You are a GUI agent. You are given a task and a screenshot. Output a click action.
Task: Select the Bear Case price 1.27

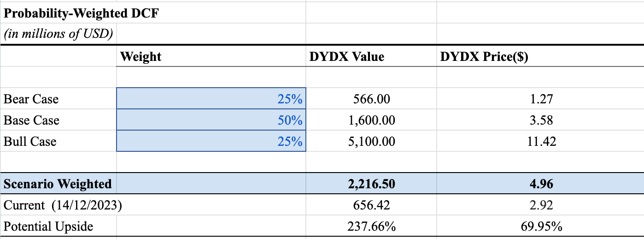click(540, 99)
